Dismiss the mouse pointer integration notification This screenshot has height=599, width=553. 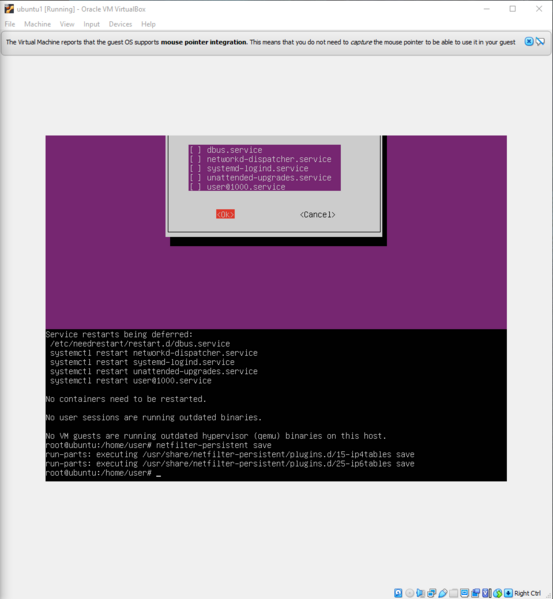[x=529, y=42]
